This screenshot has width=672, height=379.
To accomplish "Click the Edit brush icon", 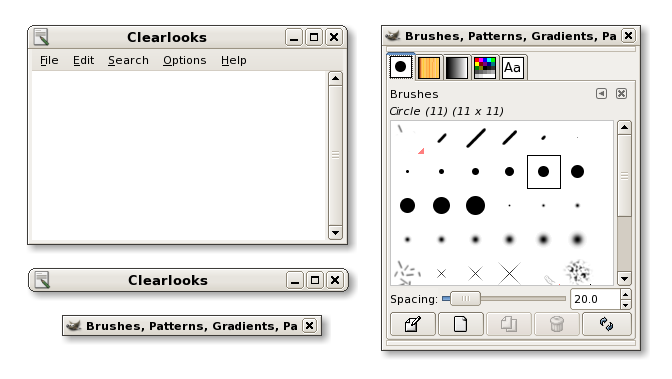I will click(x=413, y=324).
